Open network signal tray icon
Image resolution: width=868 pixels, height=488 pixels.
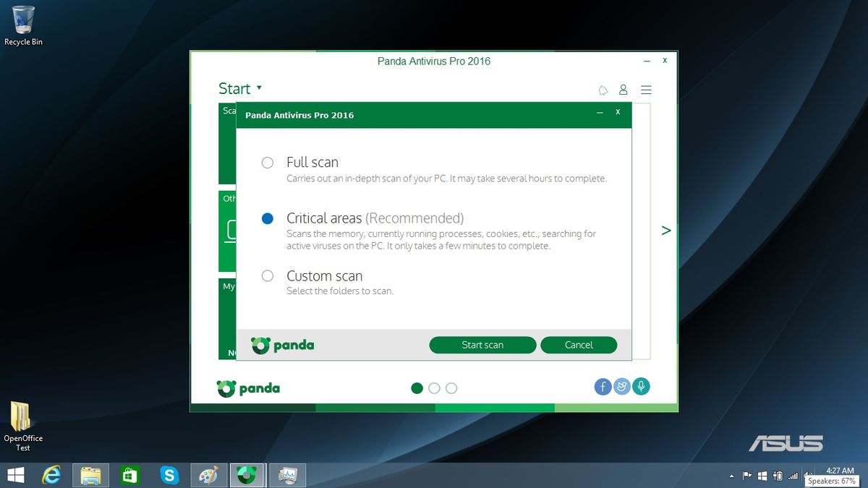(793, 476)
